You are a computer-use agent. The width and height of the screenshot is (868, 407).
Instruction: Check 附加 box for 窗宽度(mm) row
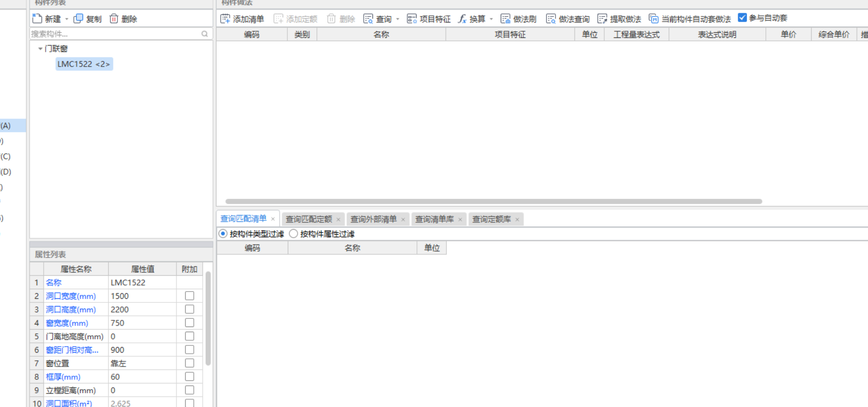pyautogui.click(x=189, y=322)
